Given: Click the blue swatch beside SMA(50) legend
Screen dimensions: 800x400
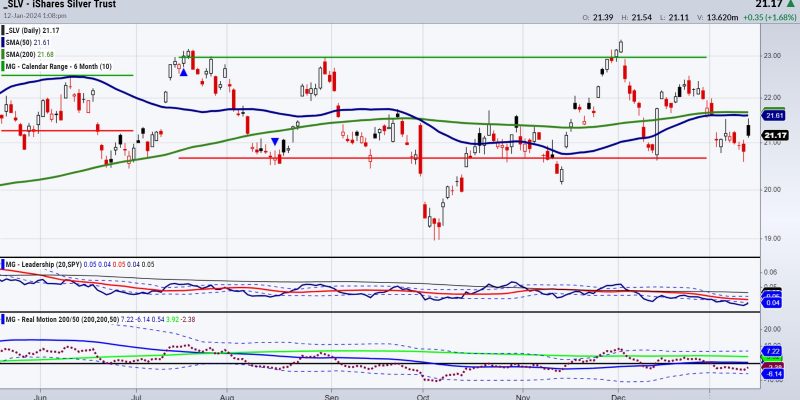Looking at the screenshot, I should tap(2, 42).
